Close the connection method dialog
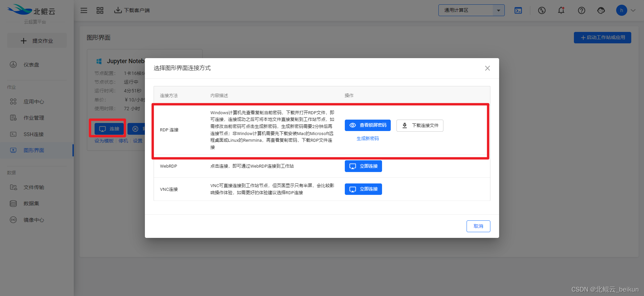 (487, 68)
